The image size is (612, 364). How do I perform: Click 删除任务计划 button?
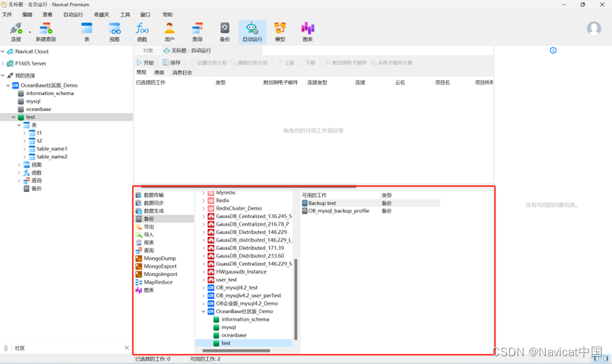(x=249, y=63)
